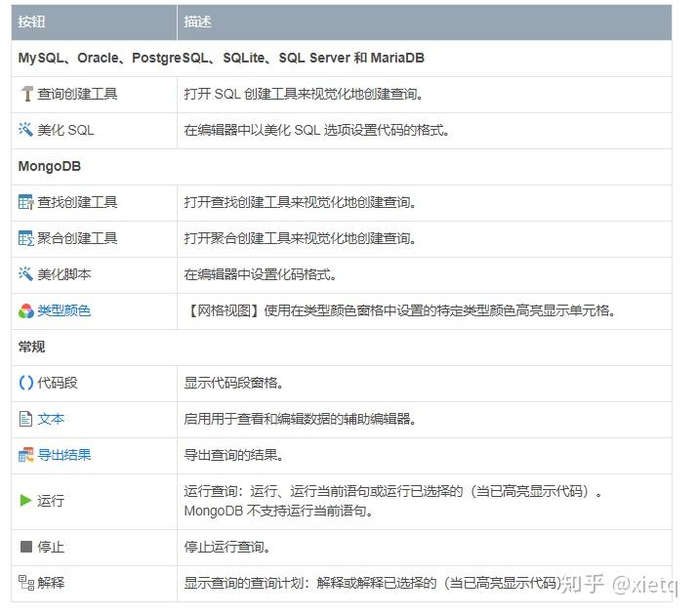Open the 导出结果 link
The image size is (696, 616).
[x=63, y=455]
